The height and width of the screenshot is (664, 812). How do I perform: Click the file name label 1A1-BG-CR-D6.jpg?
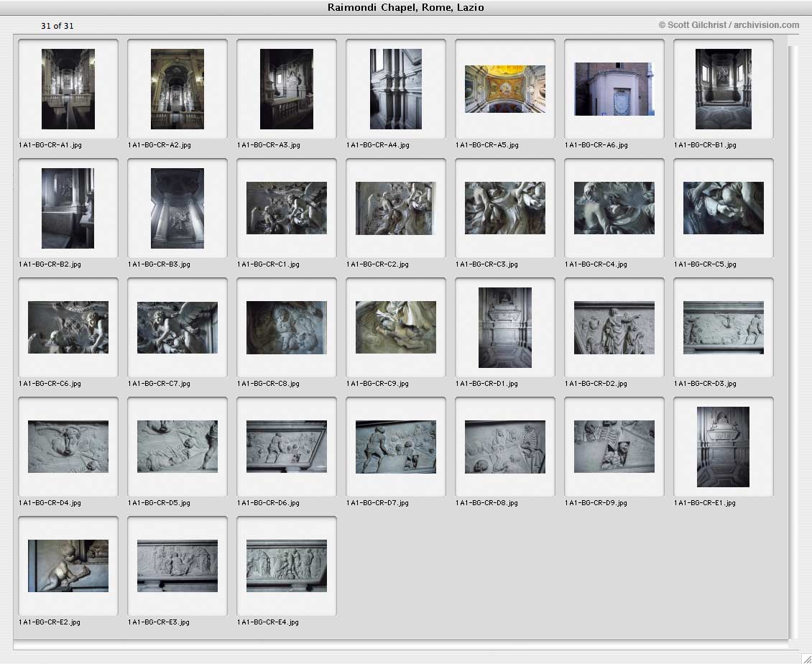[268, 503]
